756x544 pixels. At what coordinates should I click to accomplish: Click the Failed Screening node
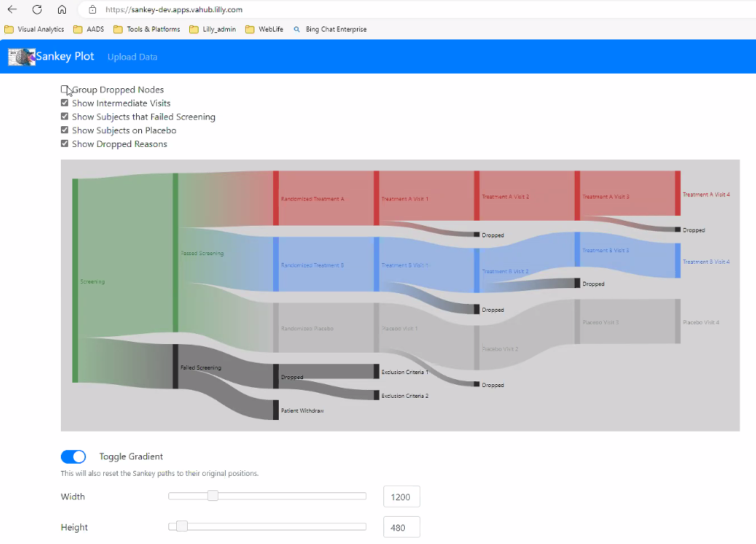coord(176,366)
